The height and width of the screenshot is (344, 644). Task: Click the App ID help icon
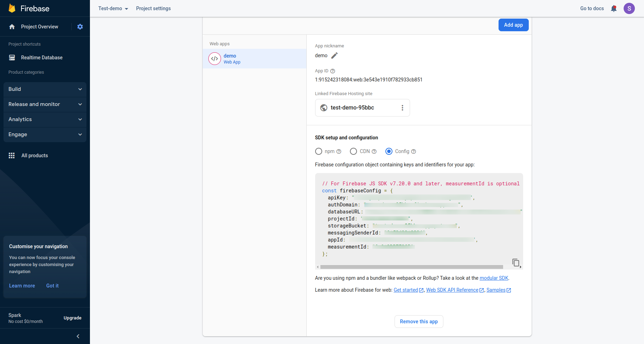333,71
